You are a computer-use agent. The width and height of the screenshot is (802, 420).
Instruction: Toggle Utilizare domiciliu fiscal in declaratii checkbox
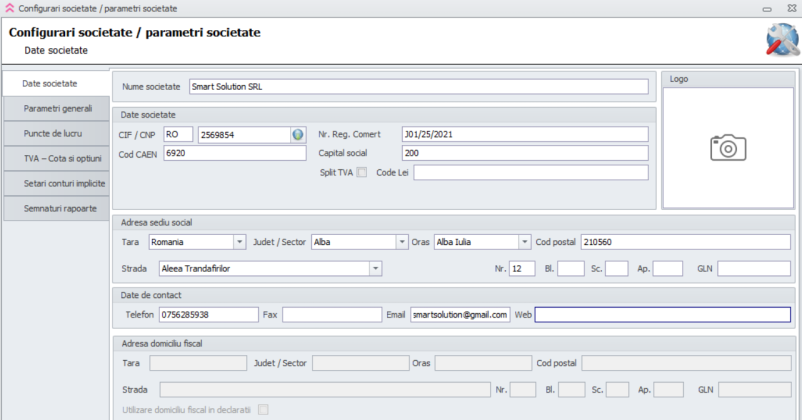click(264, 409)
